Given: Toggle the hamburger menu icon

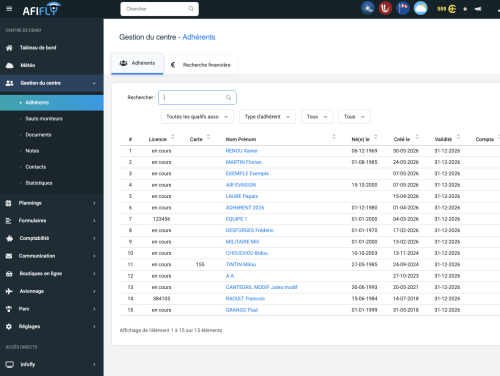Looking at the screenshot, I should click(9, 9).
